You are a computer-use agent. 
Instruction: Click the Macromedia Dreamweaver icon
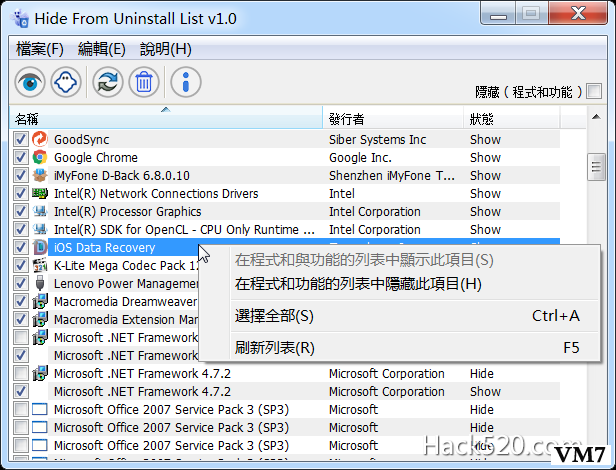40,301
